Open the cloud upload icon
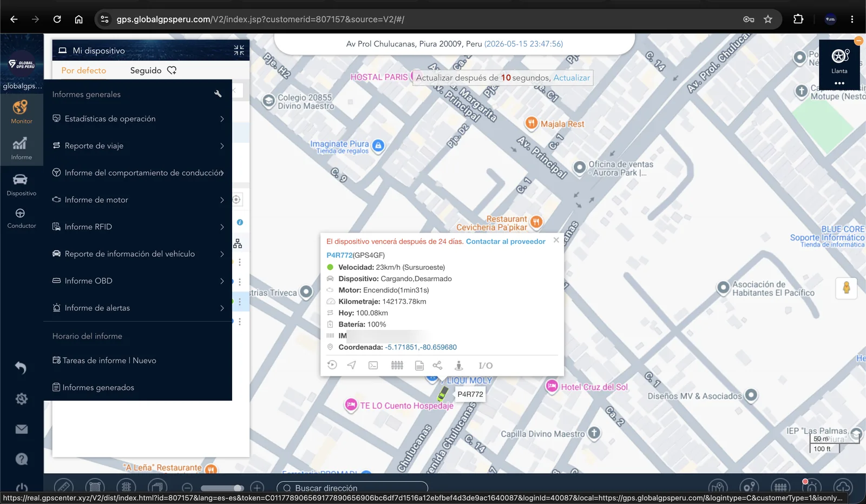 [843, 487]
